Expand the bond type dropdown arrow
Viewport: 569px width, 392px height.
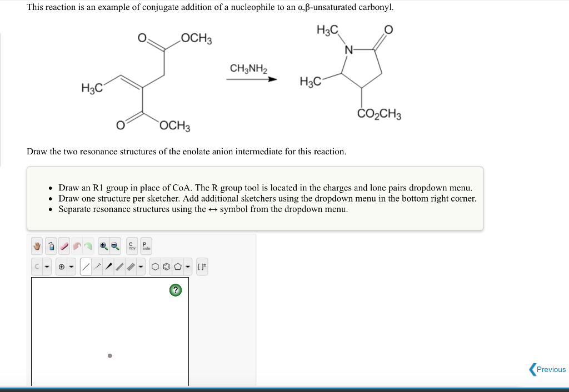[x=141, y=266]
